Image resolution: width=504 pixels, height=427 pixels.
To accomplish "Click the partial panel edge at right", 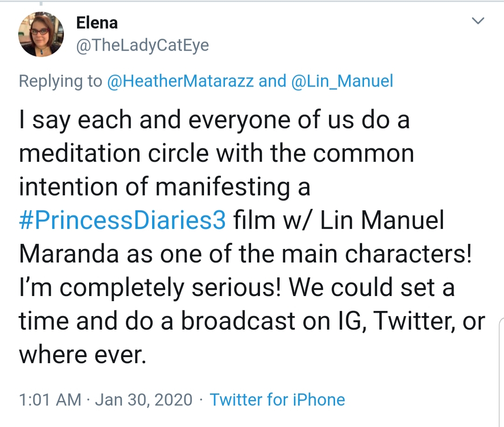I will pos(501,372).
